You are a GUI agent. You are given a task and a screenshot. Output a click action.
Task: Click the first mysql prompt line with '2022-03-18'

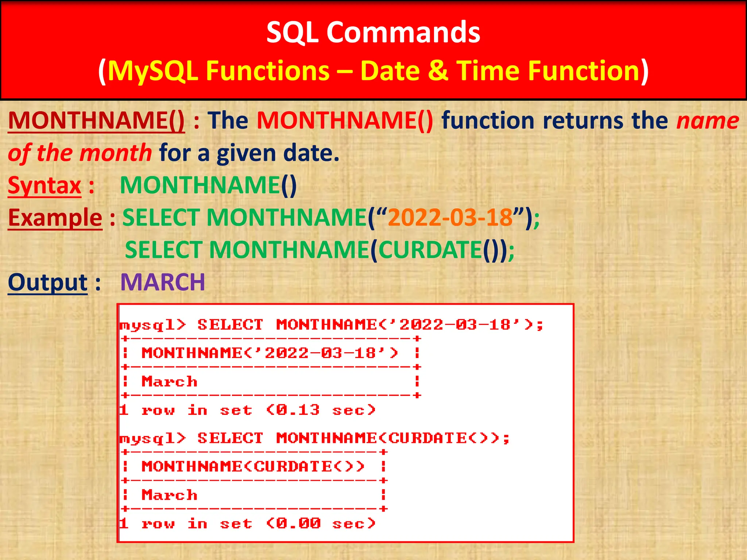pyautogui.click(x=332, y=325)
